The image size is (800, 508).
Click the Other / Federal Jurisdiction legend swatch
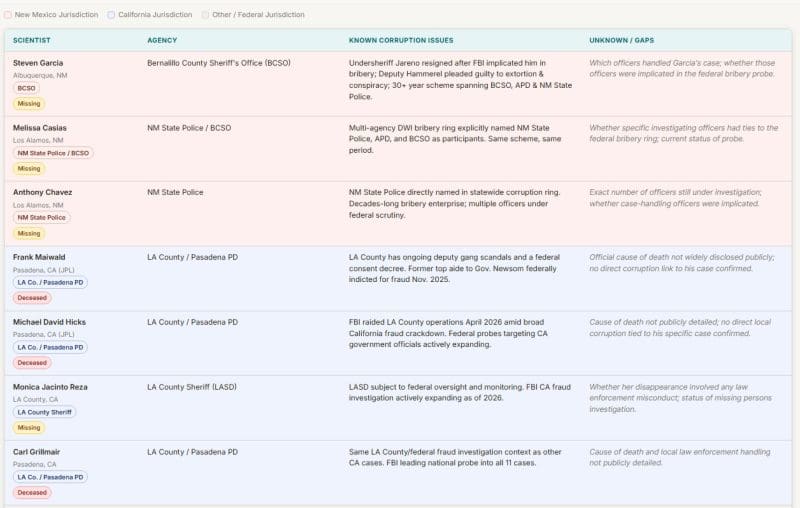tap(206, 15)
